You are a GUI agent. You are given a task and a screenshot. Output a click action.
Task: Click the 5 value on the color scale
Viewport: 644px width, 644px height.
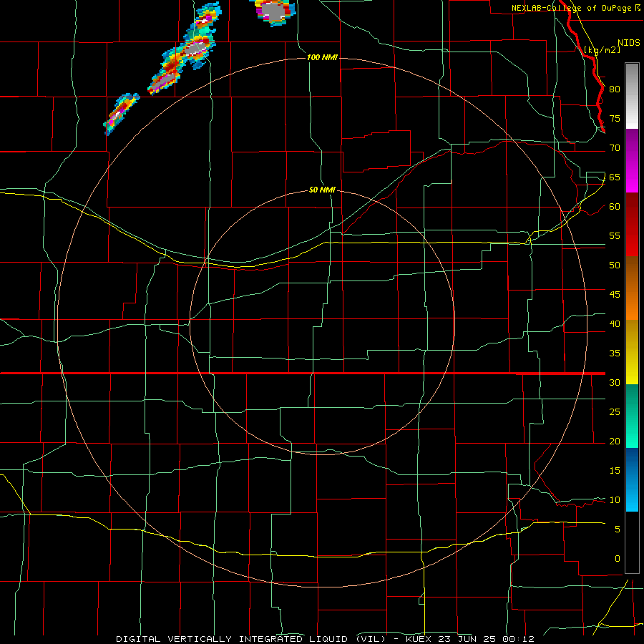click(618, 529)
